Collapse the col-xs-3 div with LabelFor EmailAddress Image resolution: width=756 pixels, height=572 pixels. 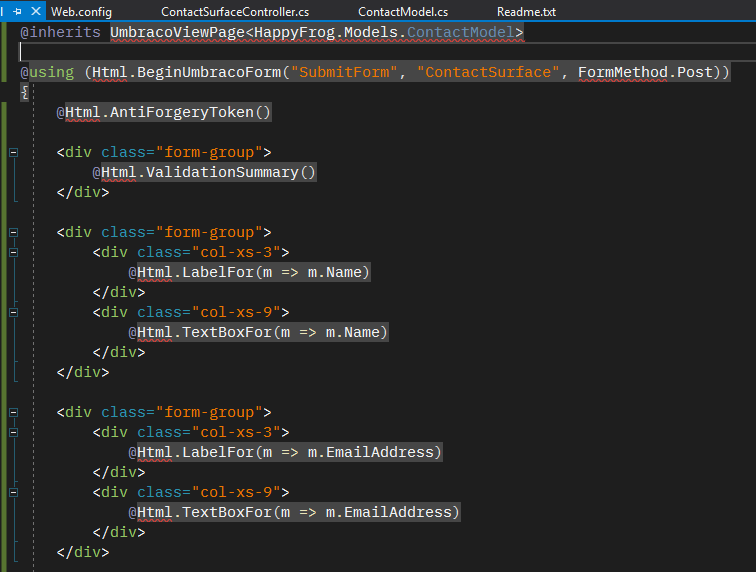14,432
